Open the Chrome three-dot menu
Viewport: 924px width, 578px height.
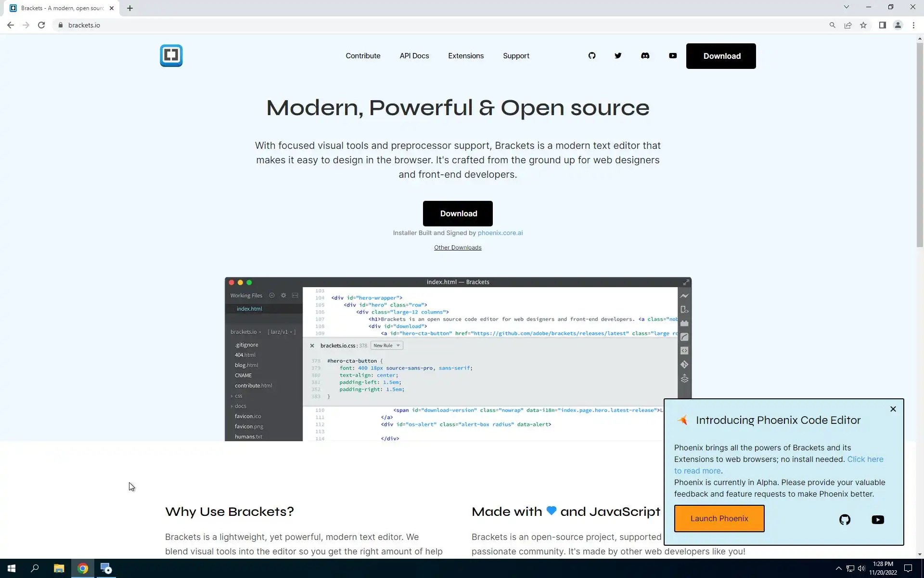pos(913,25)
